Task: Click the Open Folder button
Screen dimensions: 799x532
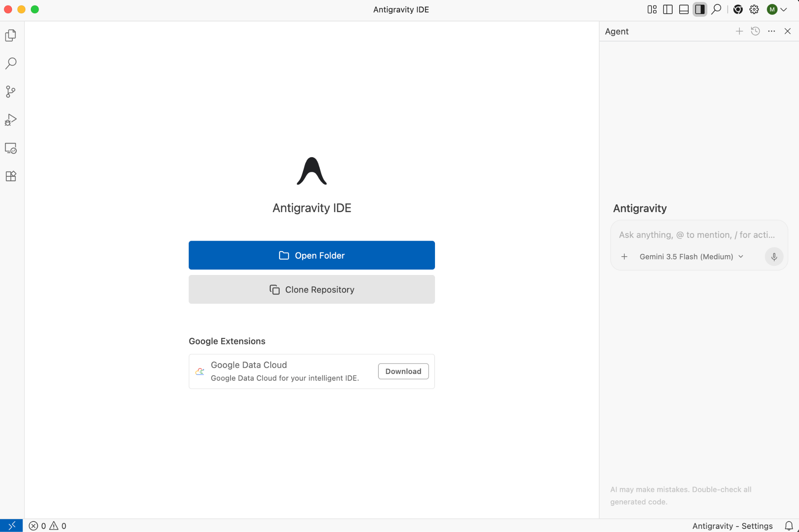Action: click(312, 255)
